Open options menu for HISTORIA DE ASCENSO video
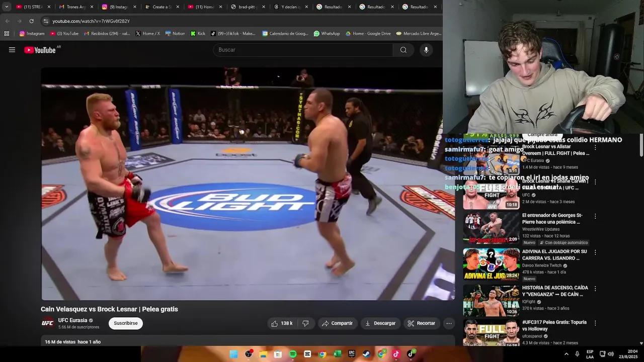 tap(595, 289)
